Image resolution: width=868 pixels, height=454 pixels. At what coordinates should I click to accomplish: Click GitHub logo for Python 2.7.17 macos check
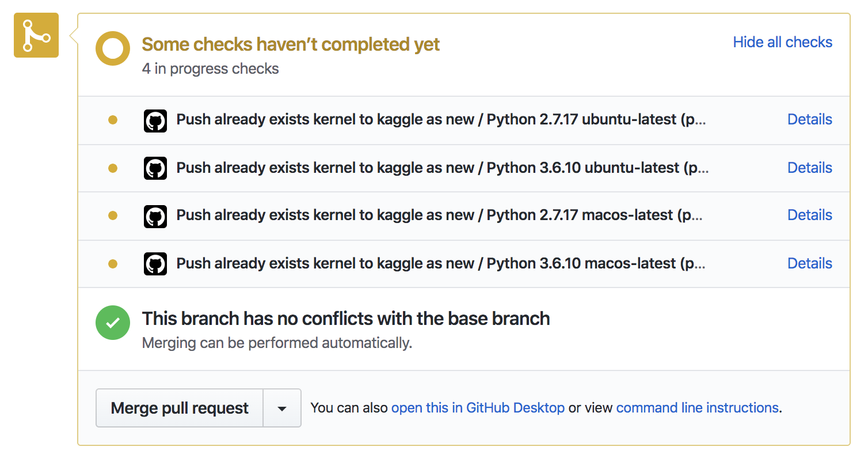pos(155,216)
